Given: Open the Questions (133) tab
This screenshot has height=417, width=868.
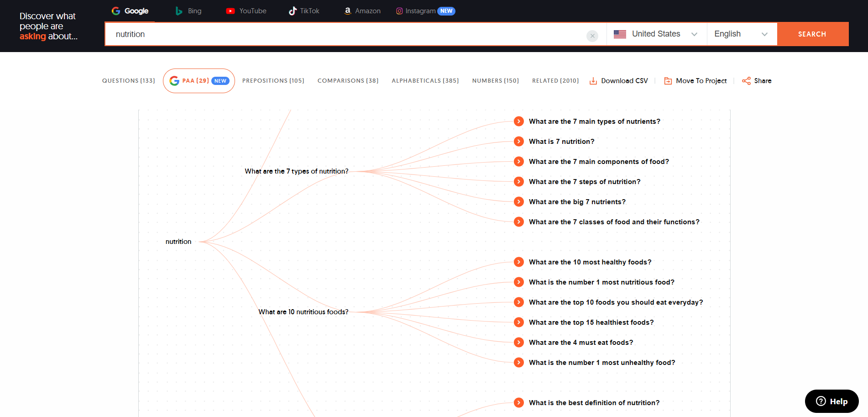Looking at the screenshot, I should click(x=129, y=81).
